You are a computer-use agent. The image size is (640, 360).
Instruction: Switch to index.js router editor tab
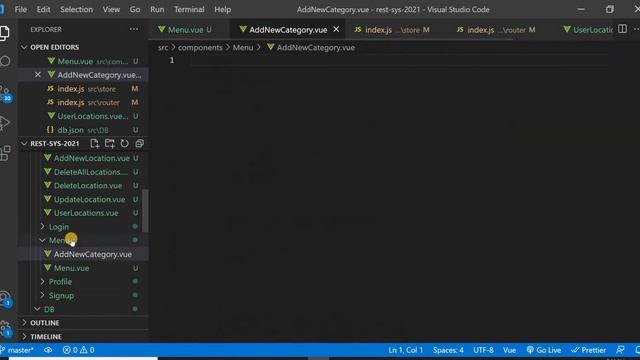pos(496,29)
